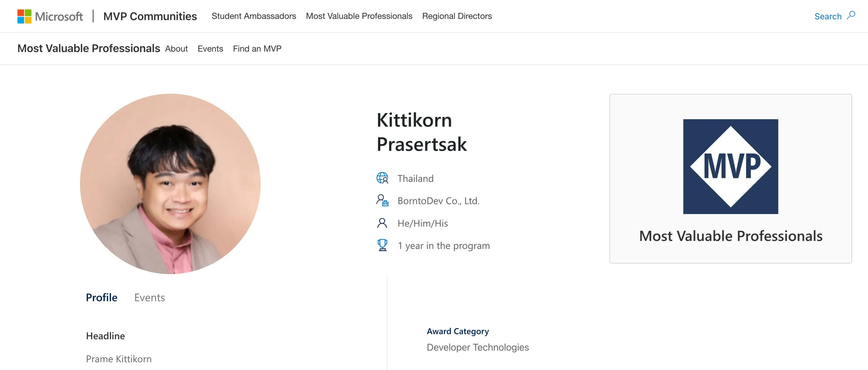Click the Most Valuable Professionals section heading
Image resolution: width=868 pixels, height=370 pixels.
(x=89, y=48)
